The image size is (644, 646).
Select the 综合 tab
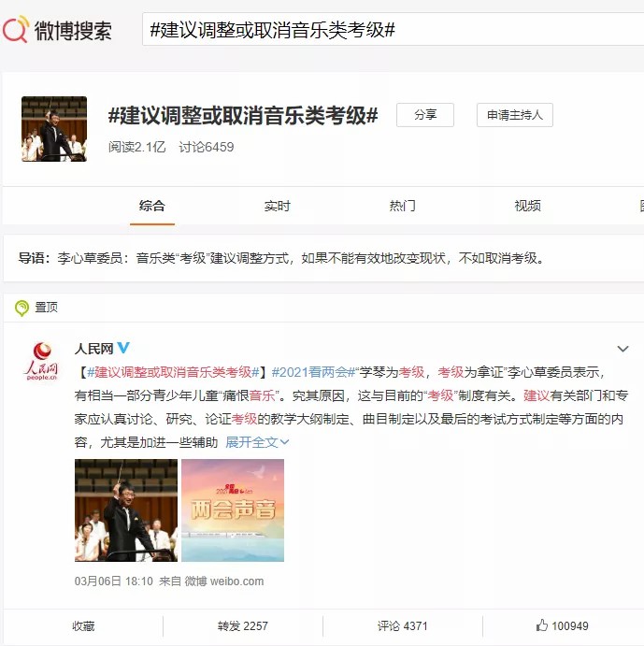pyautogui.click(x=152, y=205)
